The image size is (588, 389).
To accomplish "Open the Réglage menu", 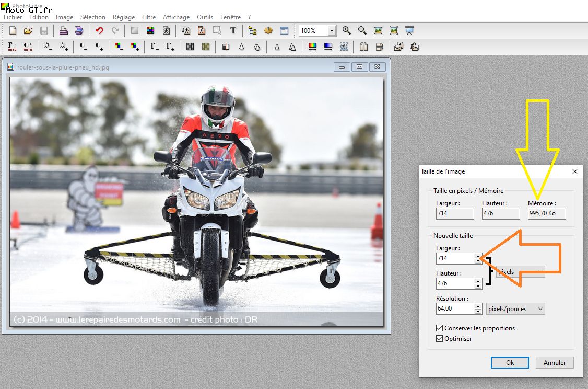I will tap(124, 17).
